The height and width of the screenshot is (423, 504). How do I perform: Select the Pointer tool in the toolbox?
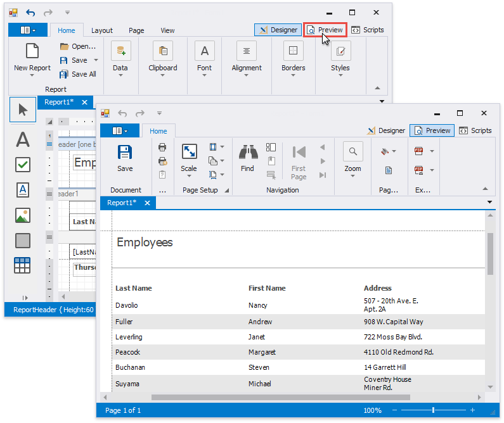tap(23, 110)
